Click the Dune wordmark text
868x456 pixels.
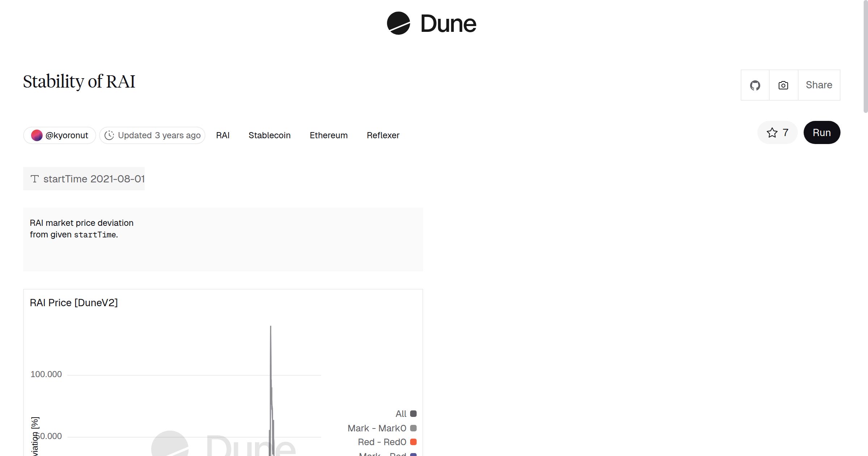tap(448, 24)
